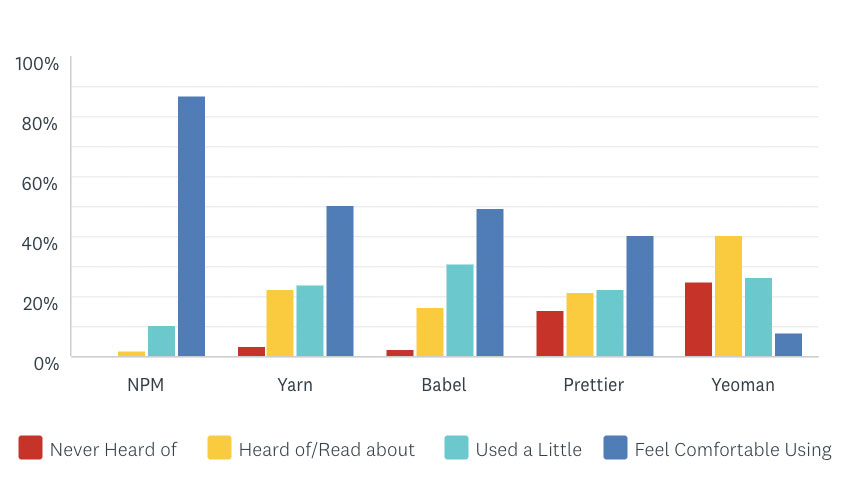Select the blue Yarn bar
Image resolution: width=850 pixels, height=500 pixels.
[340, 281]
